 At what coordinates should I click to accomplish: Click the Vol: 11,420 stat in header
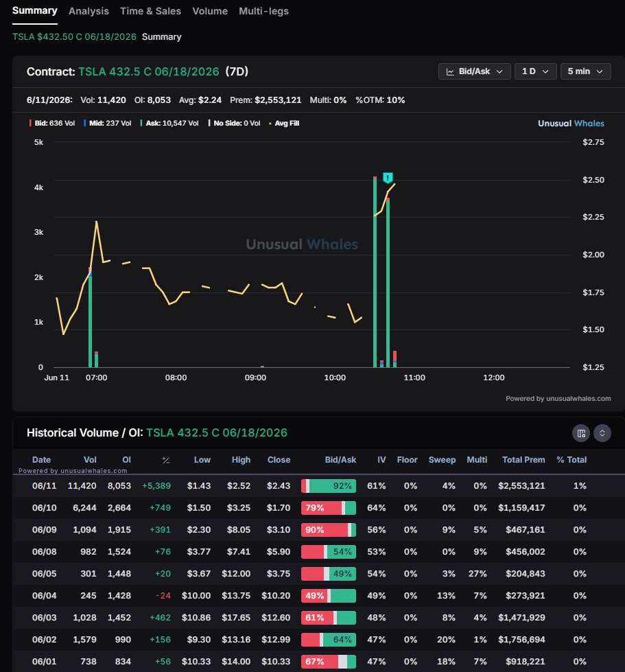pos(103,100)
